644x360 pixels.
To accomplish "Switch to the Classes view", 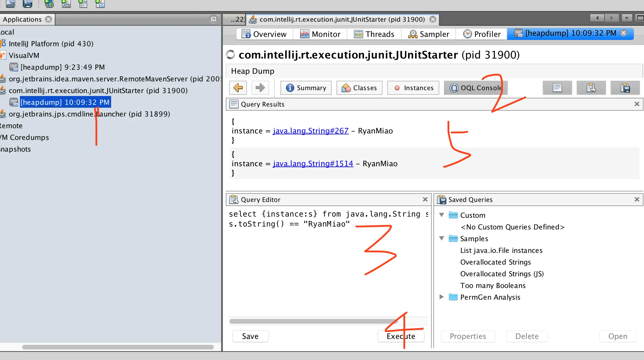I will tap(359, 88).
